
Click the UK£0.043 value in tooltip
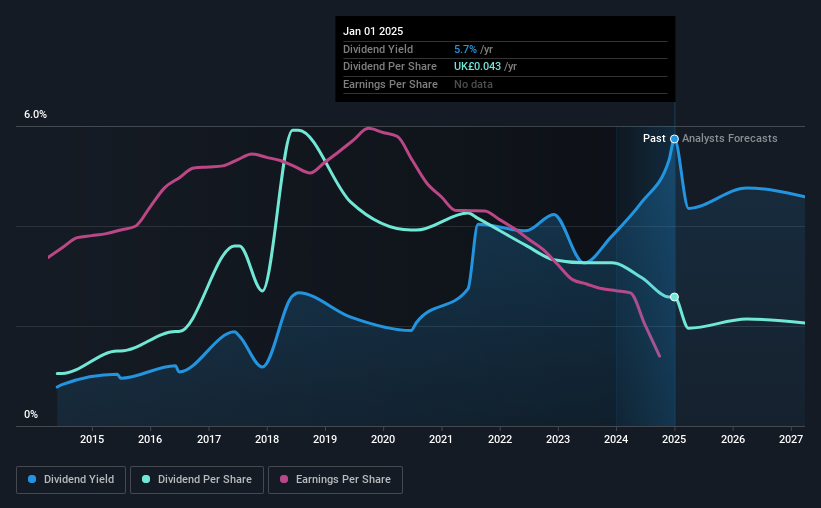(477, 67)
